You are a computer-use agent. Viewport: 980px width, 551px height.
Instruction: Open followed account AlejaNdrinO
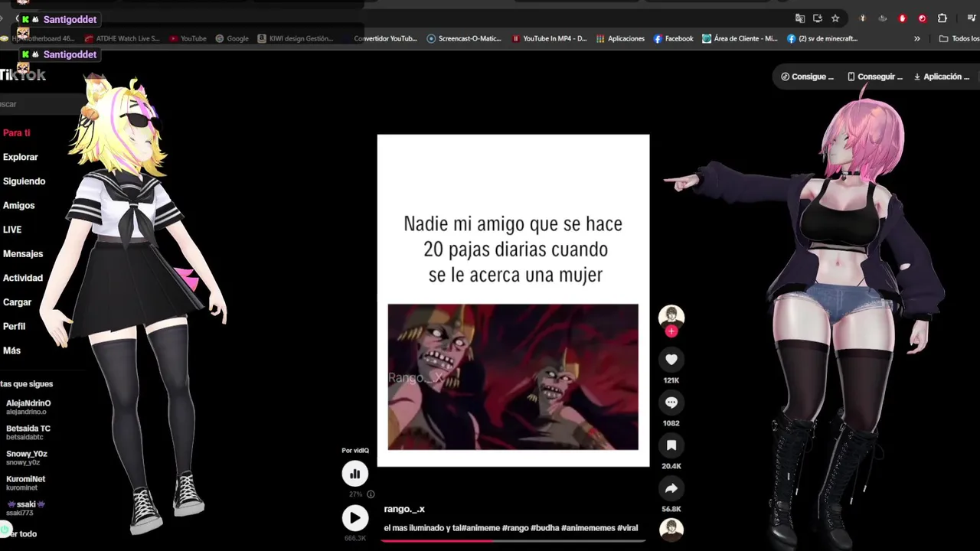pos(28,407)
